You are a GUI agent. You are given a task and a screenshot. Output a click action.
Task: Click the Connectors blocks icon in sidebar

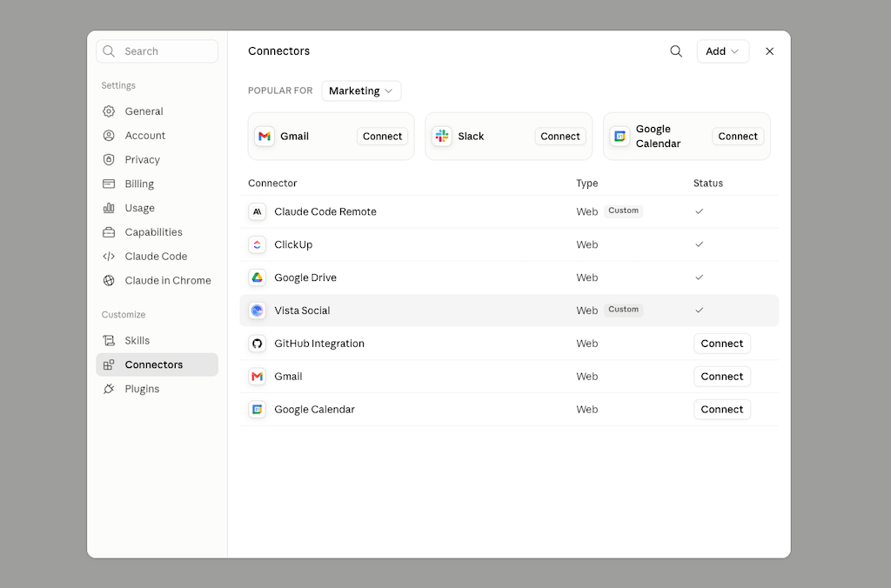(109, 364)
